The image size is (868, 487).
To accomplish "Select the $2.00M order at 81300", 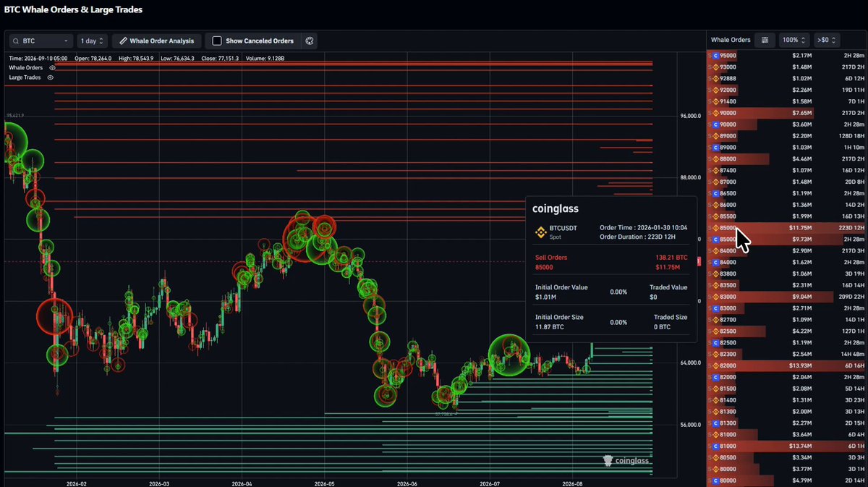I will [787, 411].
